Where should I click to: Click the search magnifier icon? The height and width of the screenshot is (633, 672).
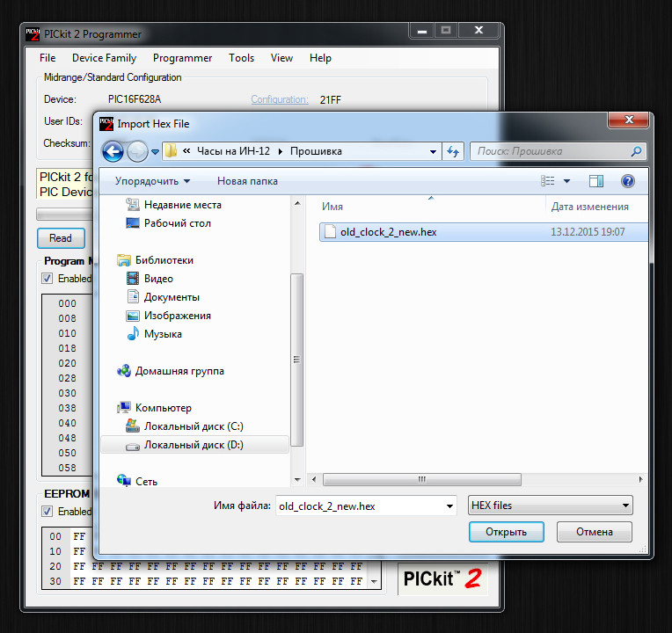click(x=637, y=151)
